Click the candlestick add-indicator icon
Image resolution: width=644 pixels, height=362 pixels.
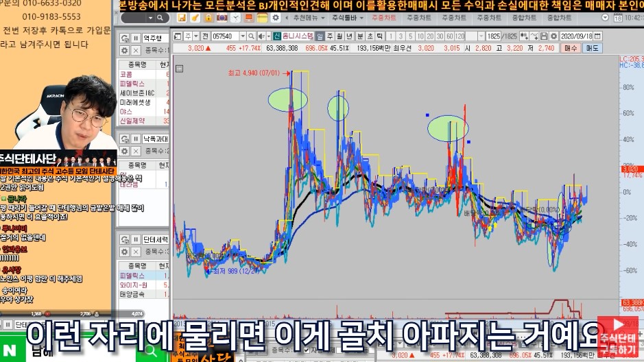pos(524,36)
